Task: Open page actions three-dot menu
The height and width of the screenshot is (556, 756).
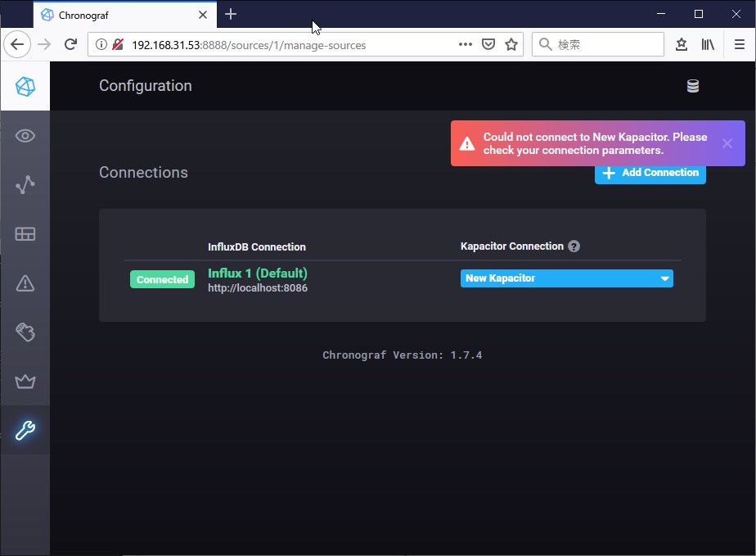Action: [x=466, y=44]
